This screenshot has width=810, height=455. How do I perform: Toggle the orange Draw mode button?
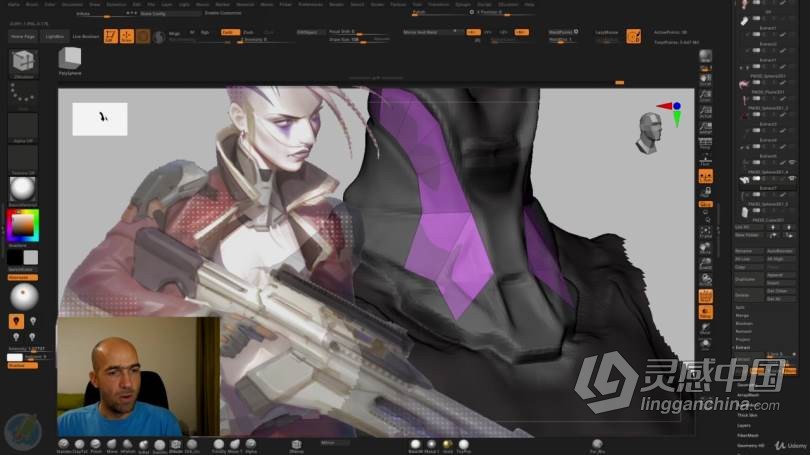coord(127,36)
